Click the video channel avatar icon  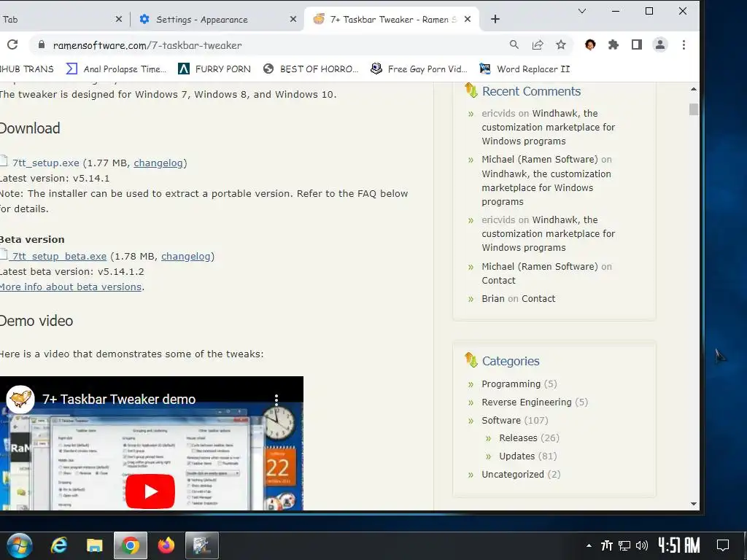coord(20,399)
